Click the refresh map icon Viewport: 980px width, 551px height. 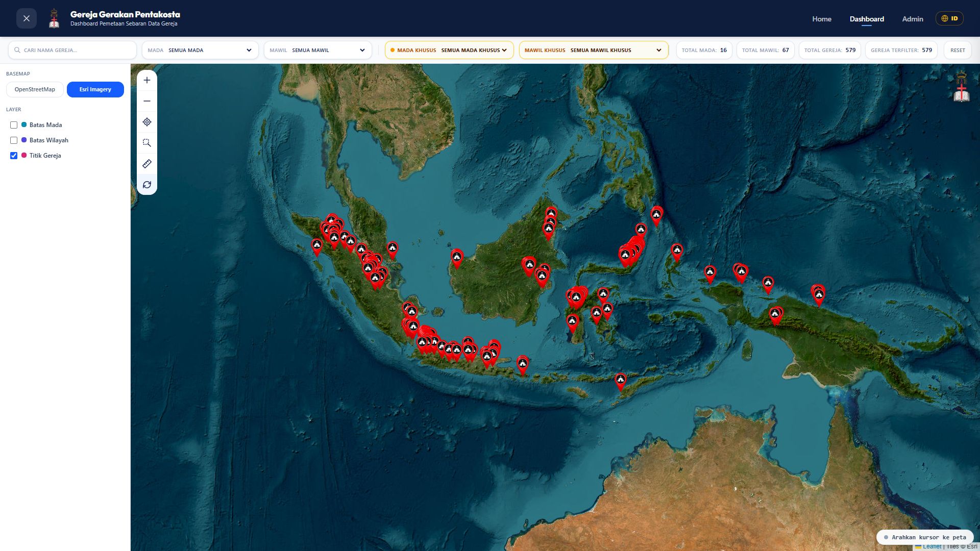[x=147, y=185]
